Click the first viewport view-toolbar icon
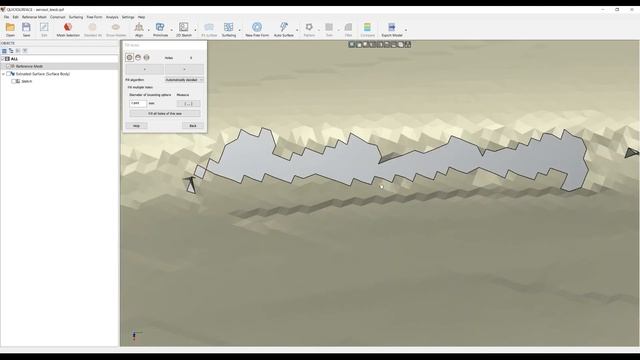The width and height of the screenshot is (640, 360). coord(351,44)
